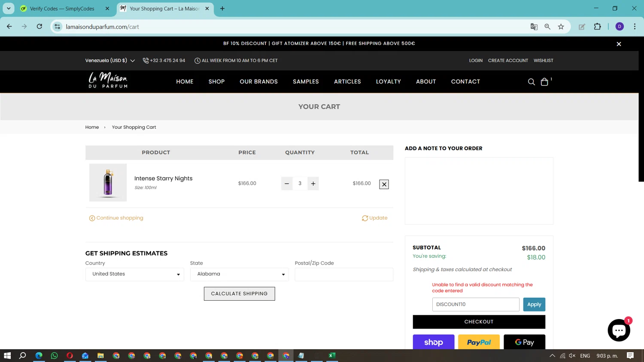
Task: Open the LOYALTY menu item
Action: point(389,81)
